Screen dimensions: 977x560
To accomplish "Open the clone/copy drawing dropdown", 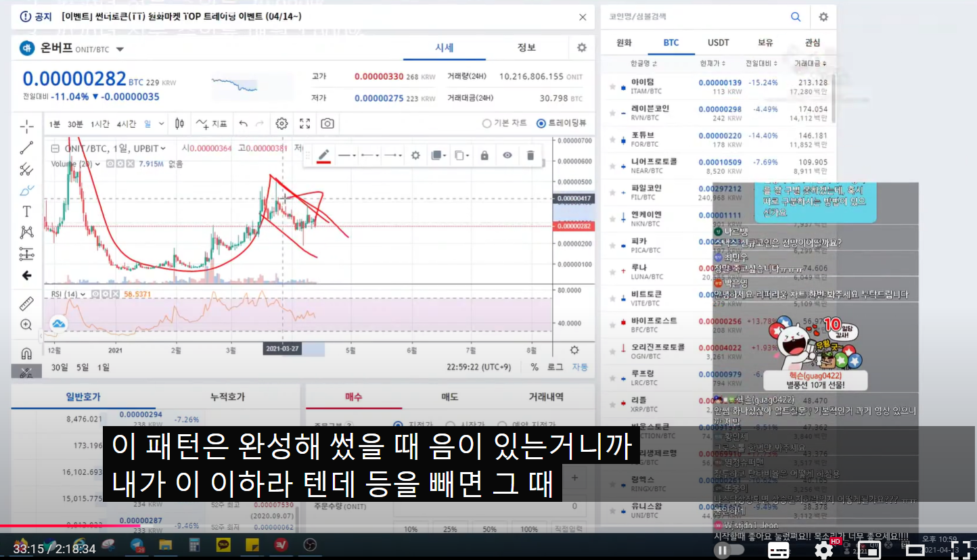I will (x=461, y=156).
